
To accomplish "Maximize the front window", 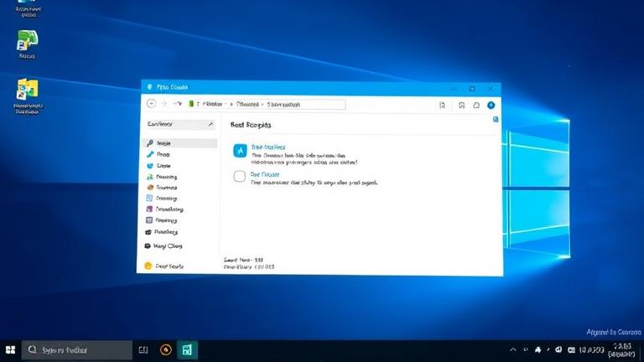I will click(x=472, y=89).
